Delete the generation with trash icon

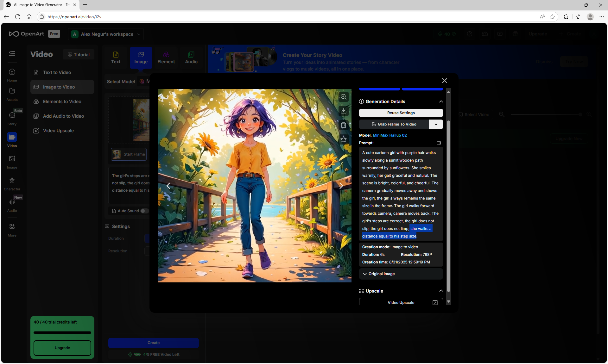point(343,125)
